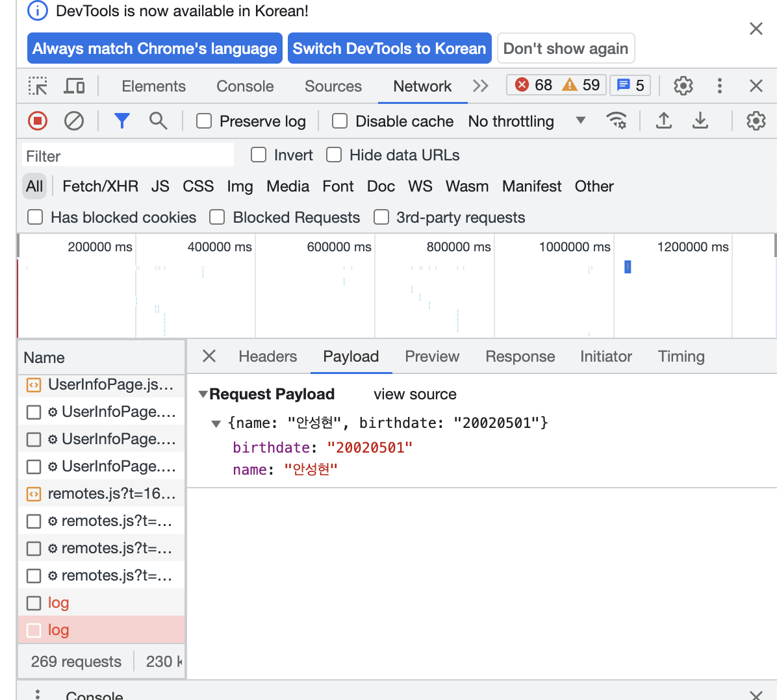
Task: Open the Preview tab
Action: [432, 356]
